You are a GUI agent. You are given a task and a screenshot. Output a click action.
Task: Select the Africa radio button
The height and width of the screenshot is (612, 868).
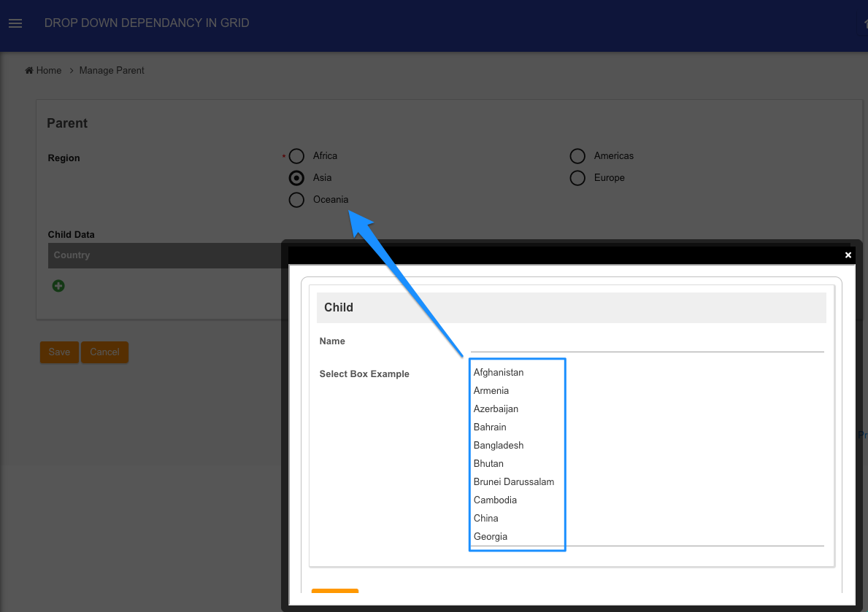(296, 156)
